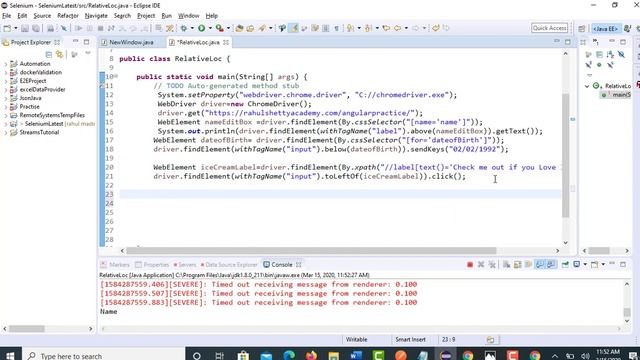Open the Open Console dropdown arrow

click(x=603, y=264)
